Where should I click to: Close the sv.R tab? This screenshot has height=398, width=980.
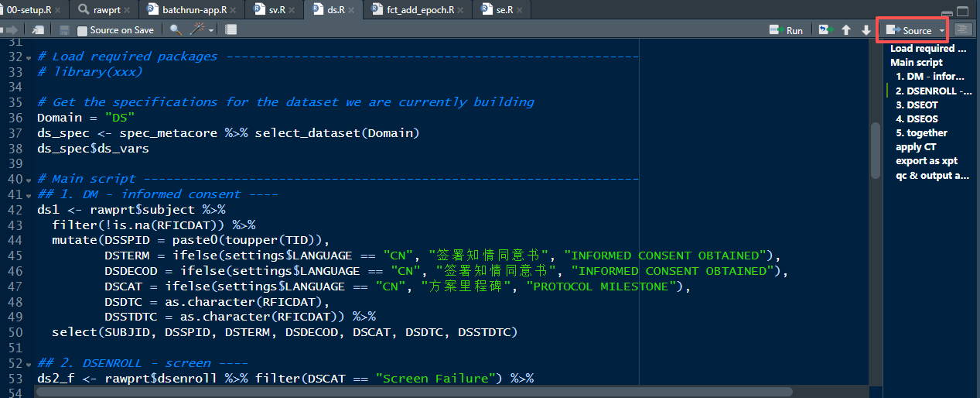tap(294, 10)
